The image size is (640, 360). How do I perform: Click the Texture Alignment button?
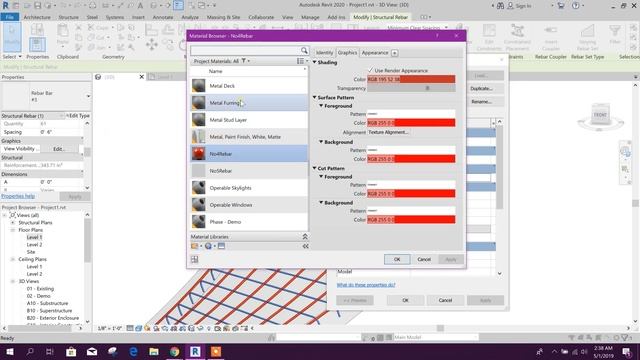pos(388,132)
